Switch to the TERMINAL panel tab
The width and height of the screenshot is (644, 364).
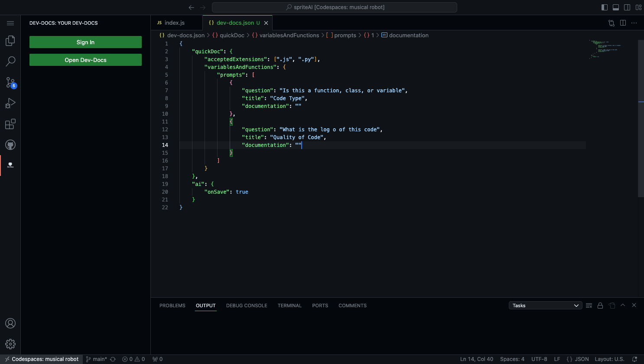289,305
